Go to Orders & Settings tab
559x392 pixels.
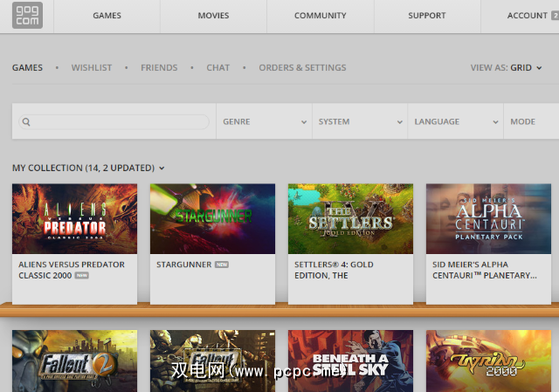(x=302, y=68)
